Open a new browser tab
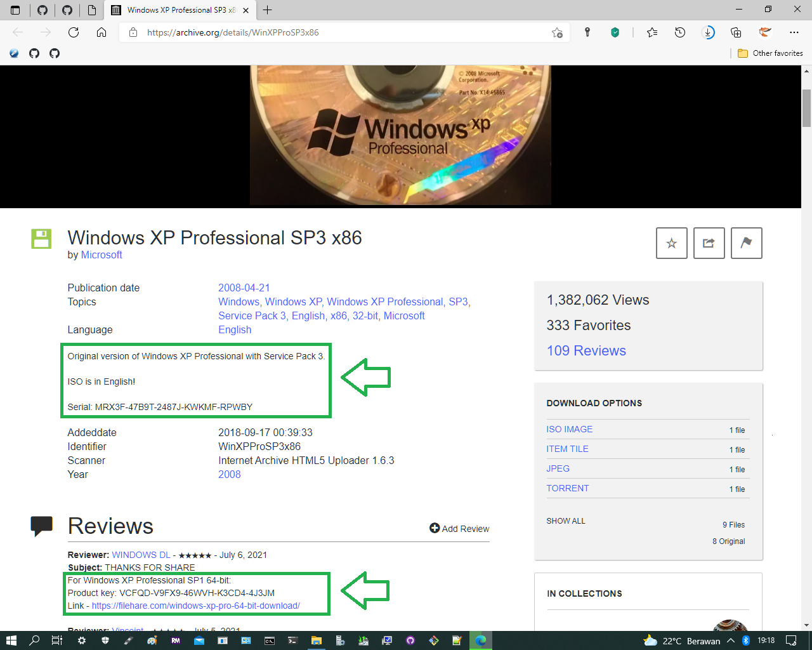This screenshot has width=812, height=650. [268, 10]
